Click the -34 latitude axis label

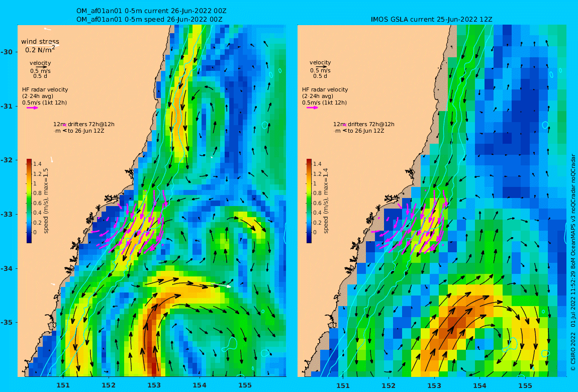[7, 268]
